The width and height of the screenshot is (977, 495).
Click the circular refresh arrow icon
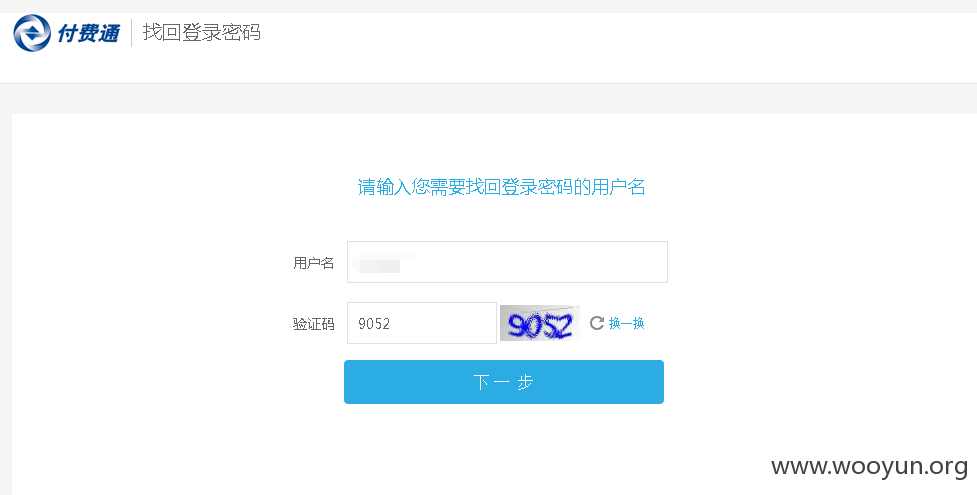[x=597, y=323]
